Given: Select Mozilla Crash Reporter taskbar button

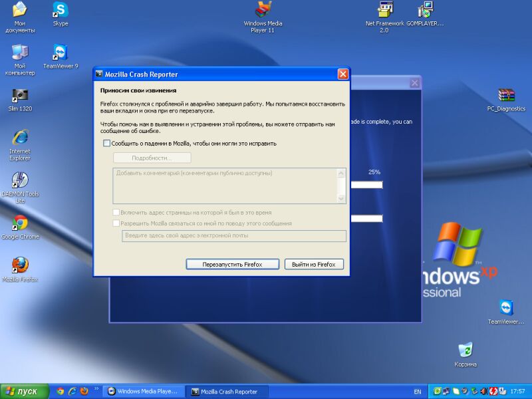Looking at the screenshot, I should coord(227,391).
